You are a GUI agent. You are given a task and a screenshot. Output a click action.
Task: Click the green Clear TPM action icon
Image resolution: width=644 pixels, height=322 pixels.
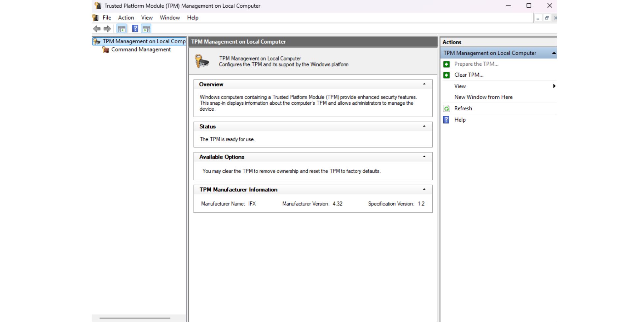coord(447,75)
